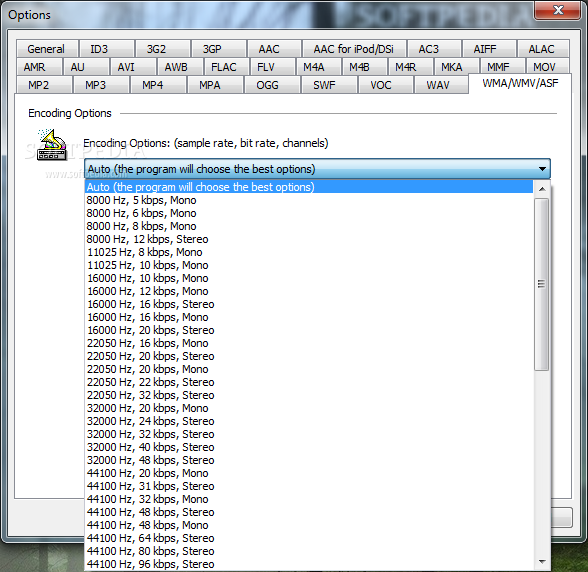Switch to the MP3 tab
Viewport: 588px width, 572px height.
click(101, 85)
